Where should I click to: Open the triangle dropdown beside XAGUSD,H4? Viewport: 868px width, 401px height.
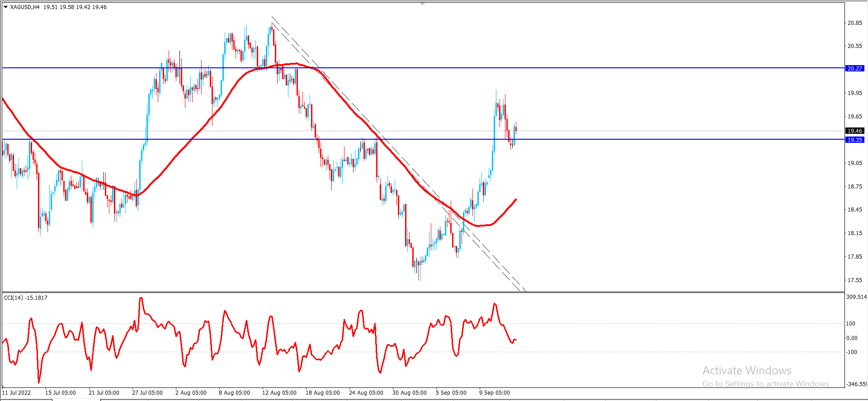tap(6, 7)
